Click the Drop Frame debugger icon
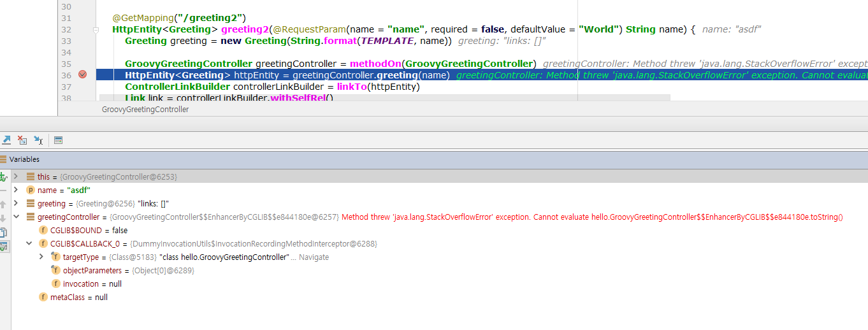The width and height of the screenshot is (868, 330). coord(22,140)
